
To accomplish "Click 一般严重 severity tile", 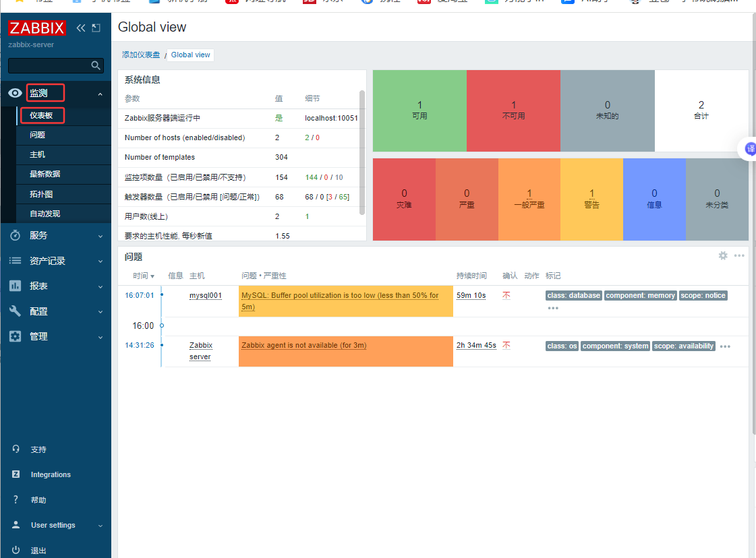I will pos(529,199).
